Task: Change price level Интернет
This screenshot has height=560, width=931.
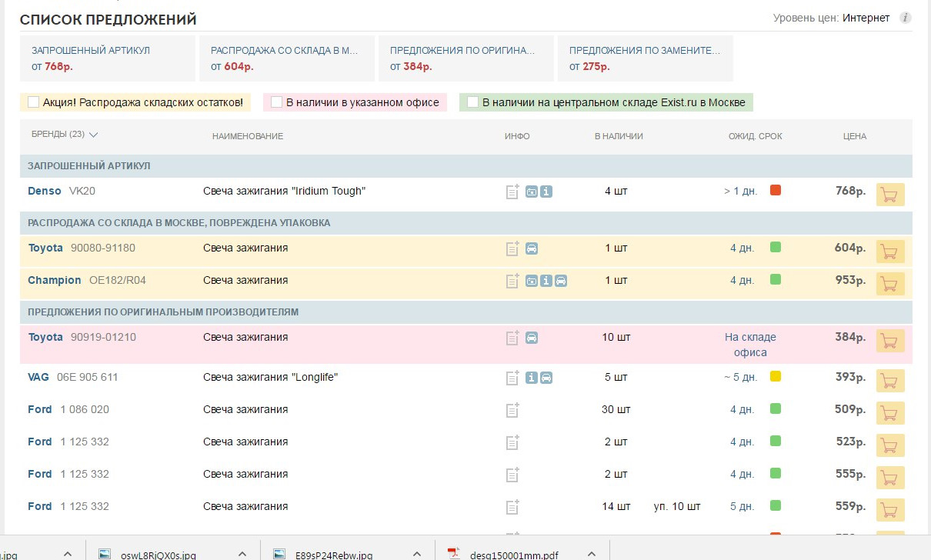Action: [866, 18]
